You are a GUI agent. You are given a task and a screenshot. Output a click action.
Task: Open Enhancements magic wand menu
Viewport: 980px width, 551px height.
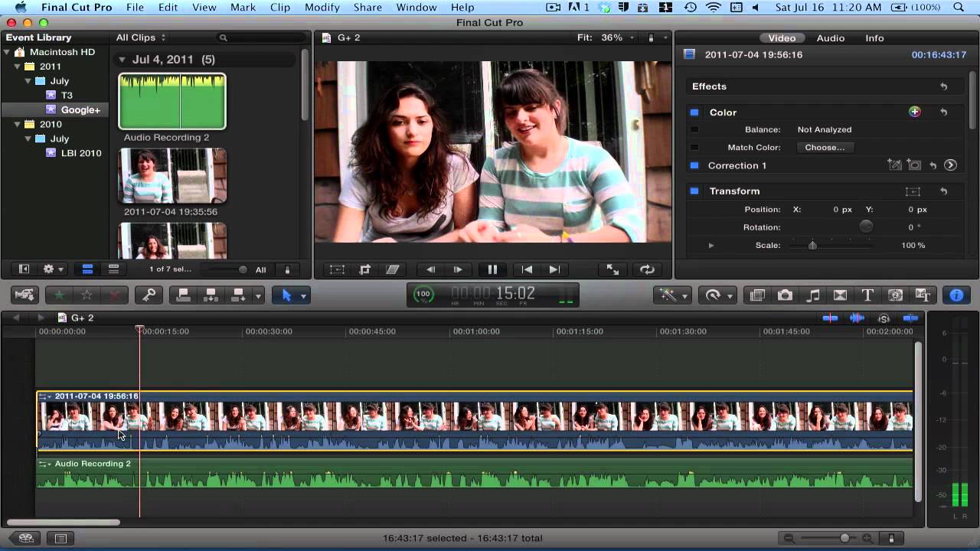pos(672,295)
